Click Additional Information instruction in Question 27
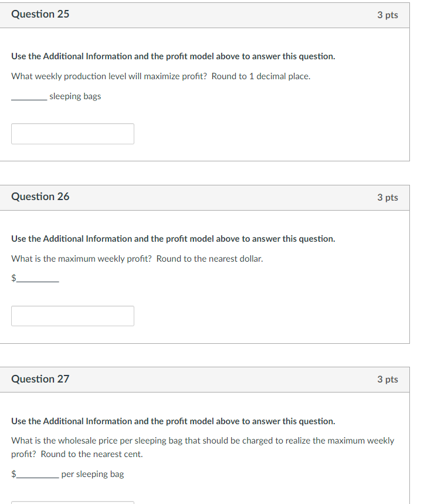The height and width of the screenshot is (504, 434). [x=172, y=421]
